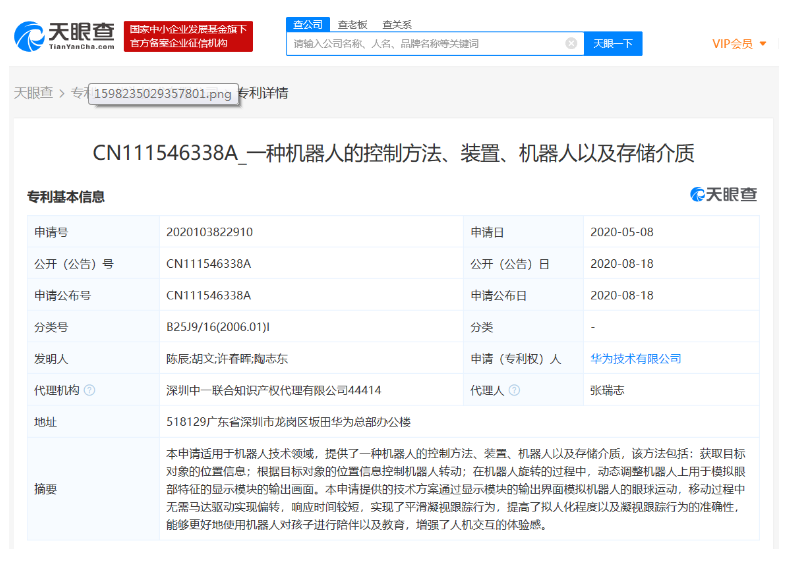Click the 分类号 row label

click(51, 327)
